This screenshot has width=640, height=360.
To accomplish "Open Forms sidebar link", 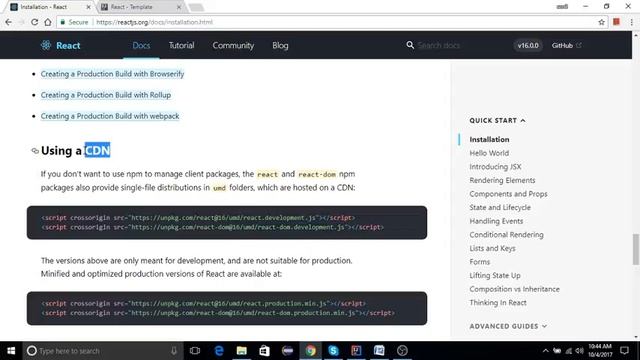I will coord(480,262).
